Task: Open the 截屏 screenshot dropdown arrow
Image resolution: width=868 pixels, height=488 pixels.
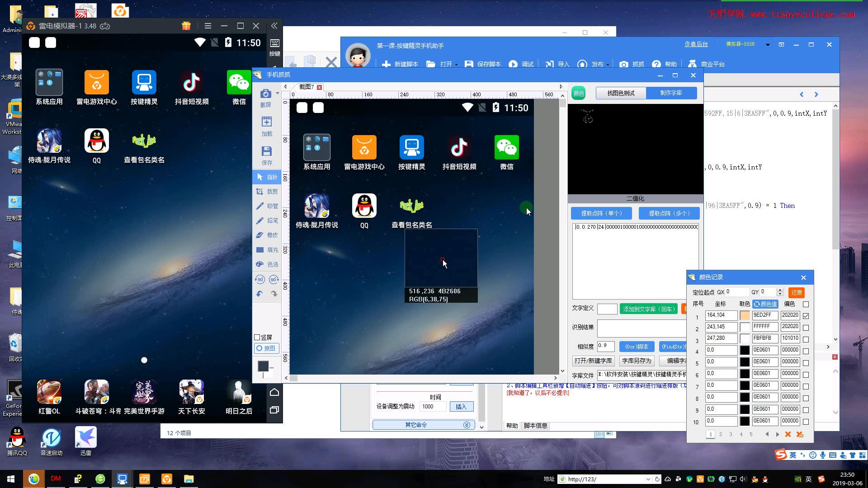Action: click(x=277, y=94)
